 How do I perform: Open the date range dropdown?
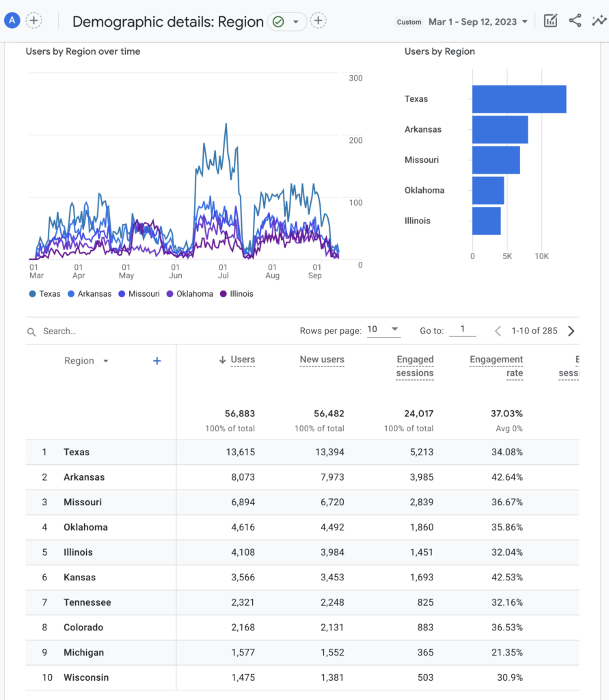[478, 22]
